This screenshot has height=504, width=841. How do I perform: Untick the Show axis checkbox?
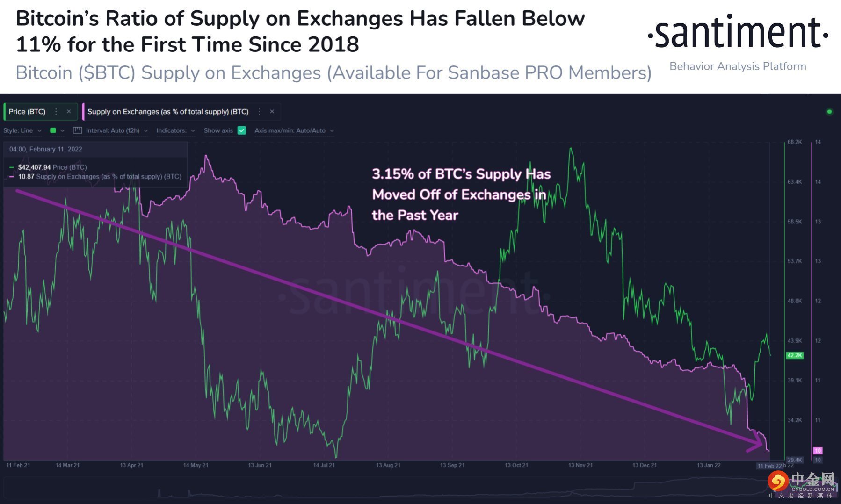pyautogui.click(x=242, y=130)
